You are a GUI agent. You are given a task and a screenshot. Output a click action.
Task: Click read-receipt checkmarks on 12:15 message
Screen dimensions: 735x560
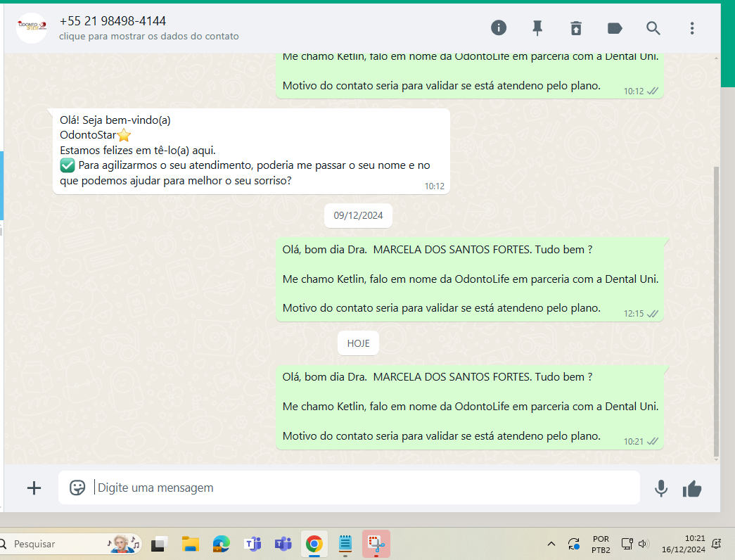tap(653, 314)
